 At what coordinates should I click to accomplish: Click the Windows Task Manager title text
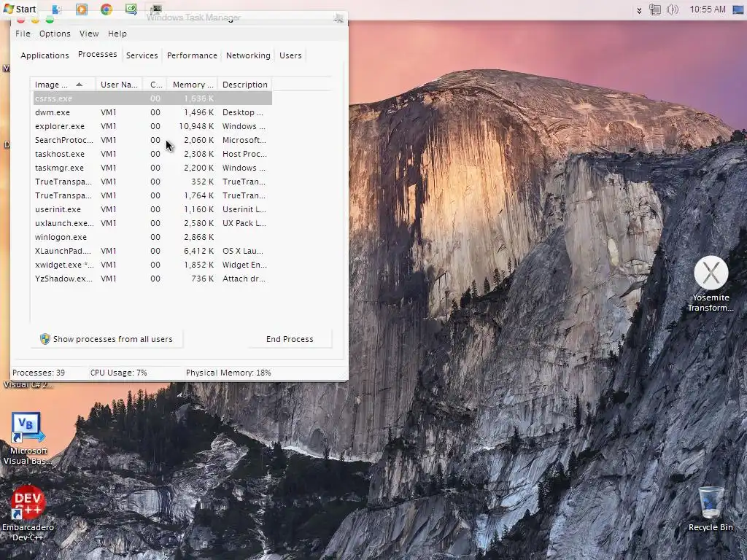click(x=193, y=17)
